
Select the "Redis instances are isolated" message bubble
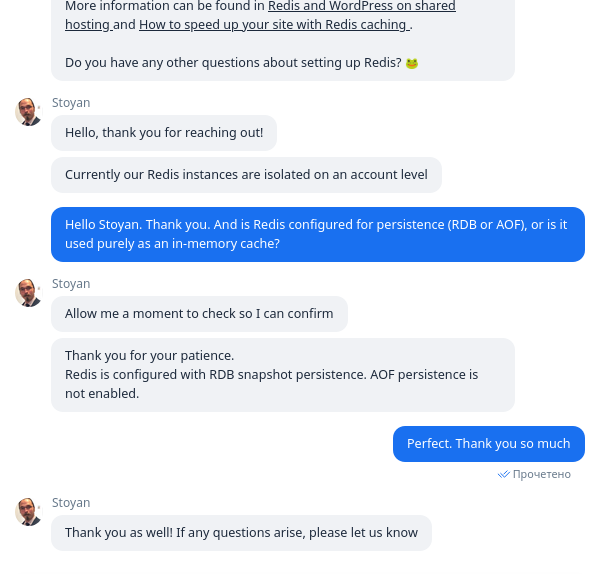tap(246, 175)
